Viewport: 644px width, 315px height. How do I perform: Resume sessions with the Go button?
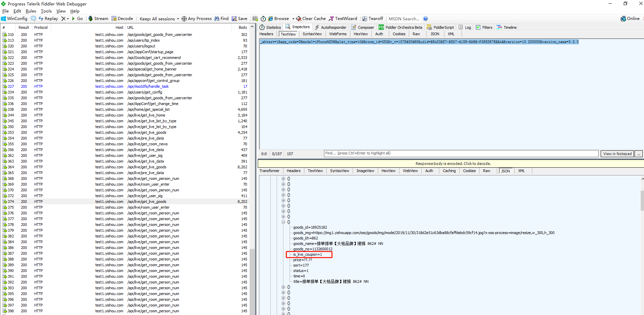[77, 19]
